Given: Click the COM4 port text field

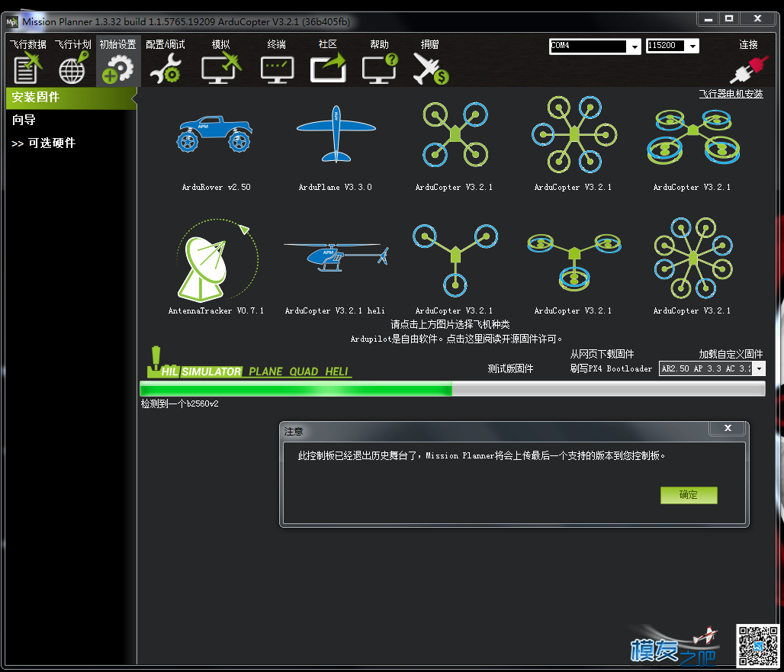Looking at the screenshot, I should [588, 46].
